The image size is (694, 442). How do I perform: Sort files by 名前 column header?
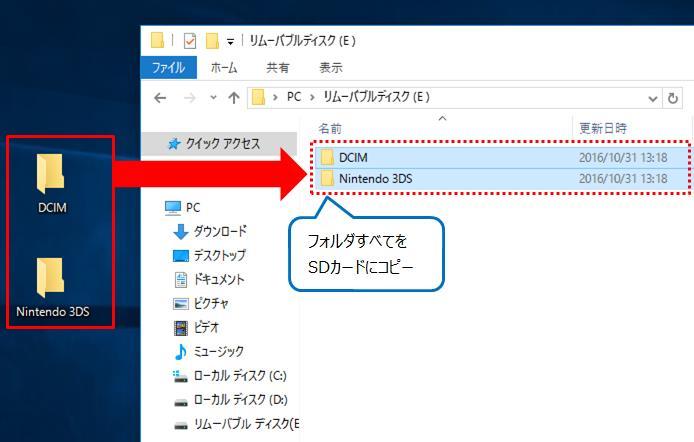(x=330, y=129)
